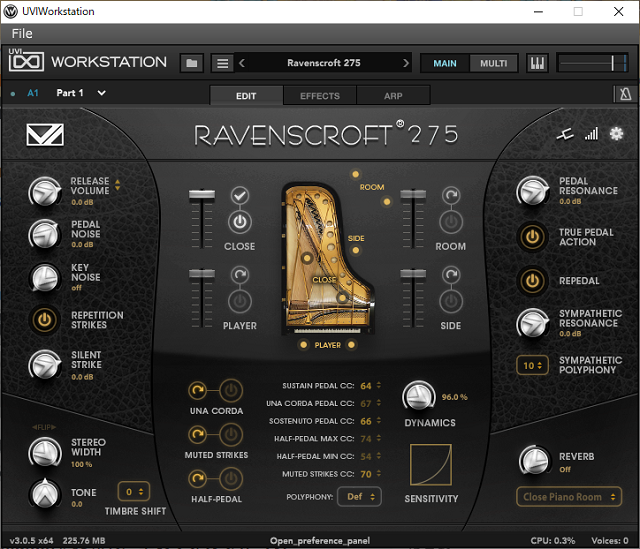Open the Polyphony Def dropdown
The height and width of the screenshot is (549, 640).
point(360,497)
